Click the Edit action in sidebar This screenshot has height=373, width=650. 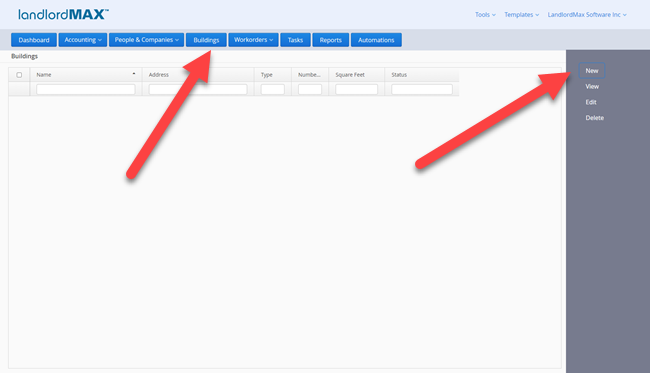(x=591, y=102)
